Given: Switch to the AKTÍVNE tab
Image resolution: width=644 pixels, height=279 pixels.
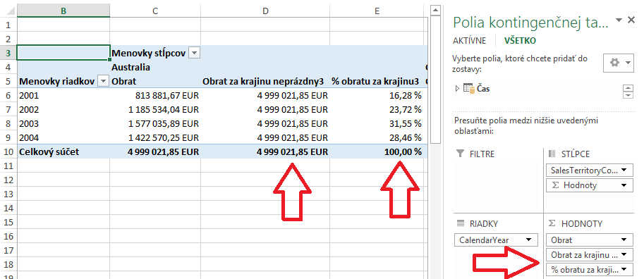Looking at the screenshot, I should tap(470, 41).
